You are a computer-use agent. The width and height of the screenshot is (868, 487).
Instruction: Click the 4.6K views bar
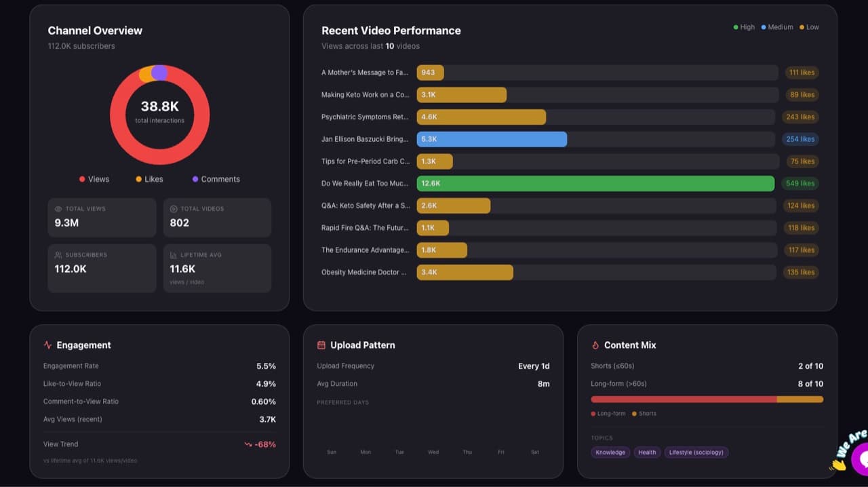click(481, 117)
